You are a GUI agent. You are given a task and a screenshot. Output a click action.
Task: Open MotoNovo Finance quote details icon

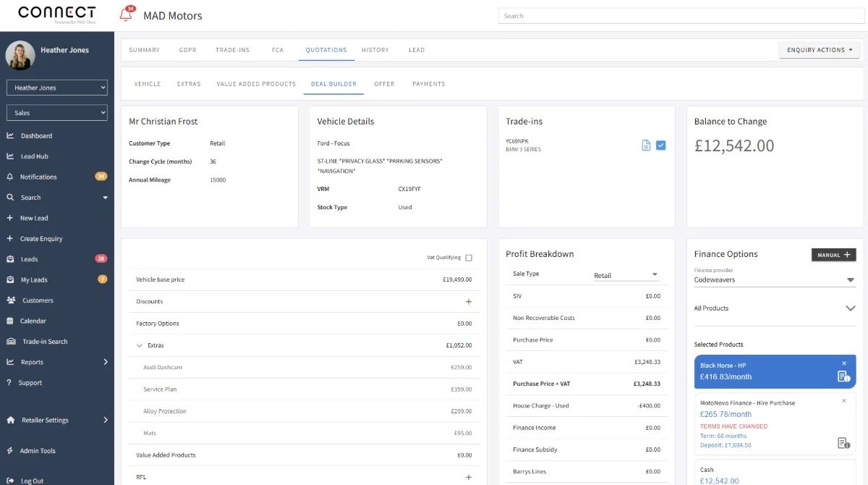tap(843, 443)
